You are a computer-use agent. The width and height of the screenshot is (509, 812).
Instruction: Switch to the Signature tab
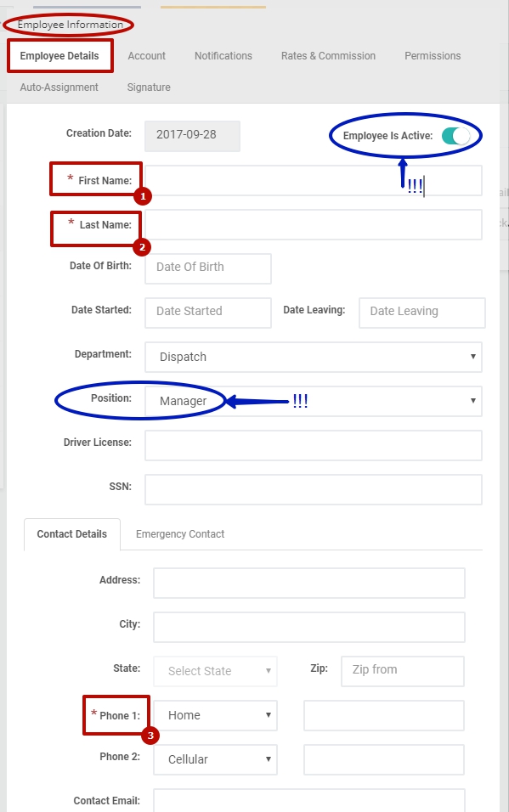pos(149,87)
